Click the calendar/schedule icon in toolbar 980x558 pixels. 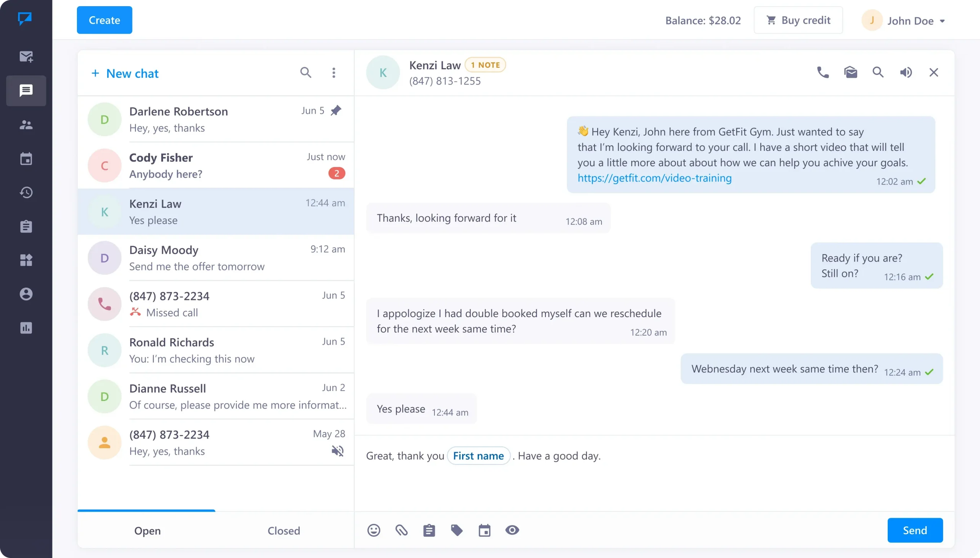pyautogui.click(x=484, y=530)
